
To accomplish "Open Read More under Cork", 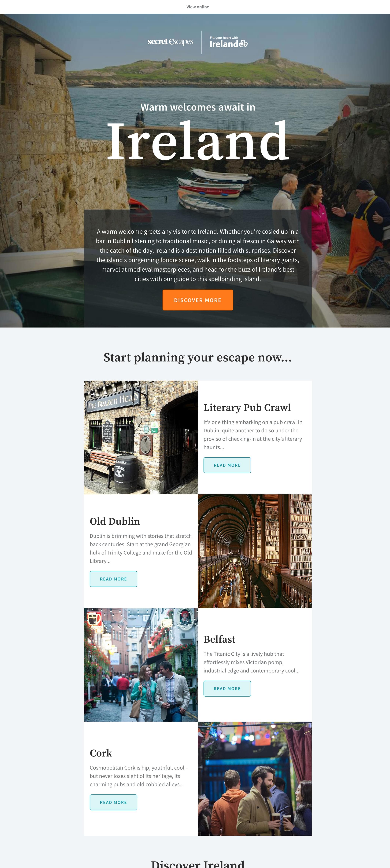I will point(113,802).
